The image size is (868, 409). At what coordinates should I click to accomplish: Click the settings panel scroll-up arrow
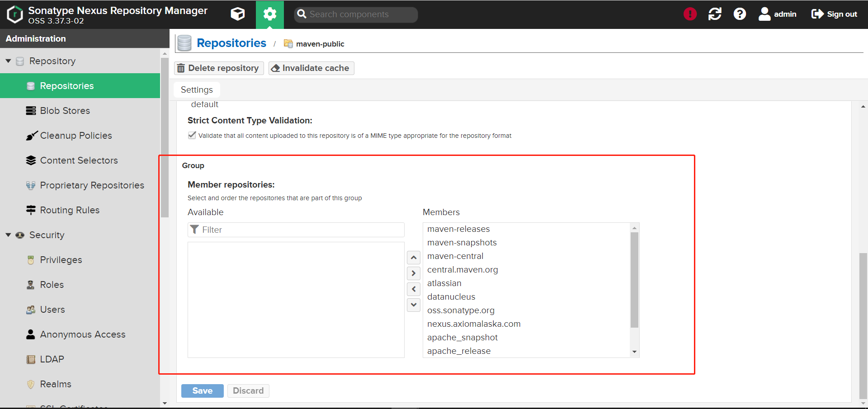[863, 107]
